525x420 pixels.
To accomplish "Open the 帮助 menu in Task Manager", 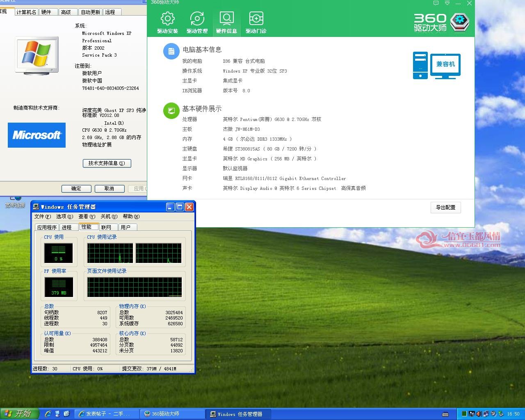I will point(131,217).
